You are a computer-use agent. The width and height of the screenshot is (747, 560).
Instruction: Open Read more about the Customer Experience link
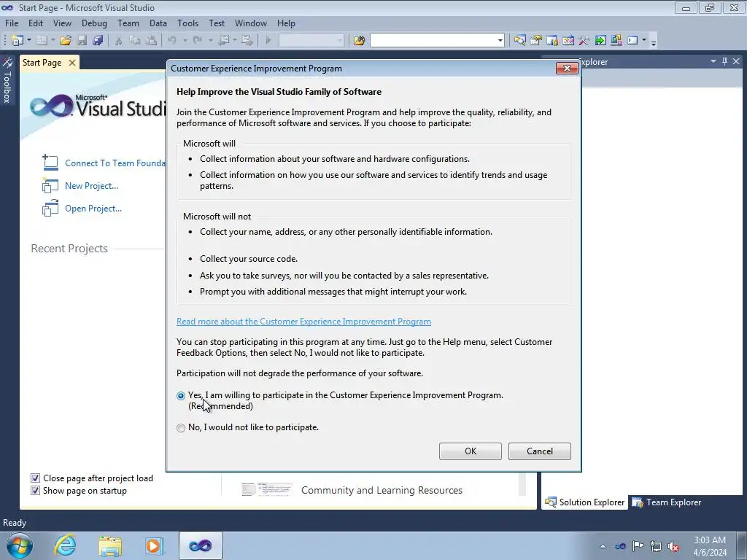point(304,322)
